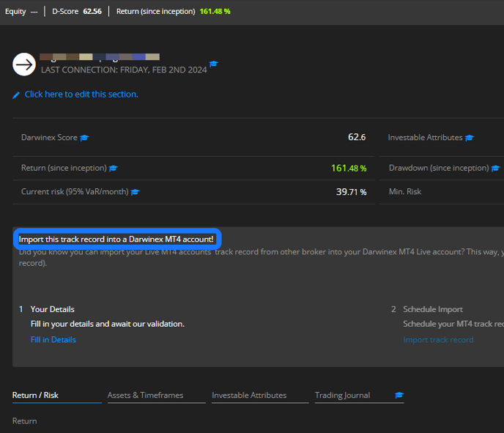Switch to the Assets & Timeframes tab
Viewport: 504px width, 433px height.
157,396
